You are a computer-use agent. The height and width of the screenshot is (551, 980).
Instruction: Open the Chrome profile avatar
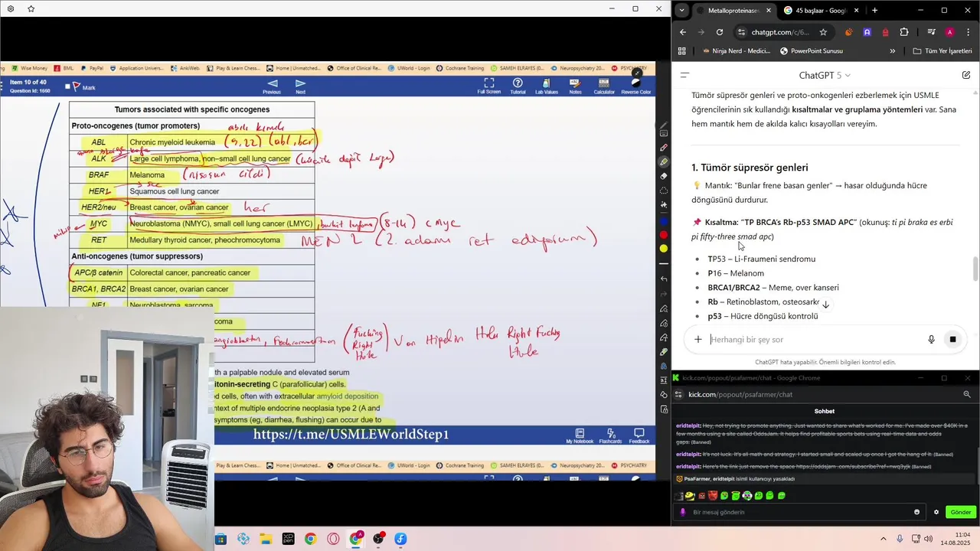tap(949, 32)
